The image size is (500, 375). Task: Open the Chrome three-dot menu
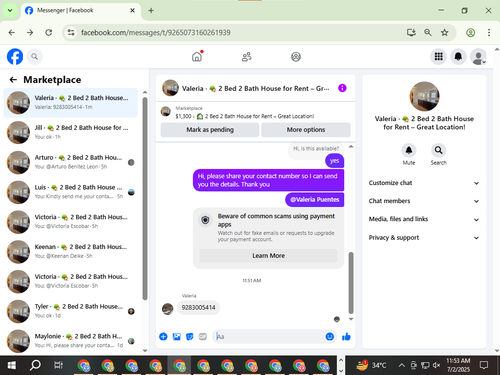point(489,32)
